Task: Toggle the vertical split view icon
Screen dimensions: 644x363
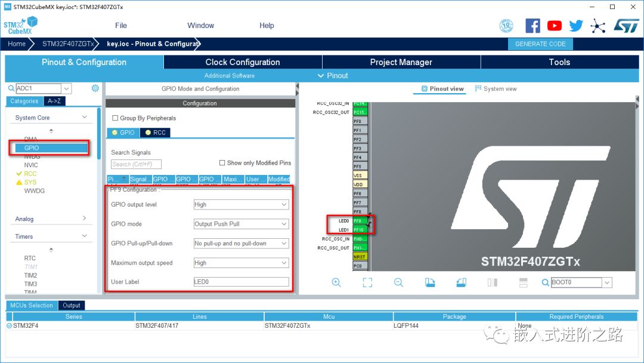Action: click(x=493, y=282)
